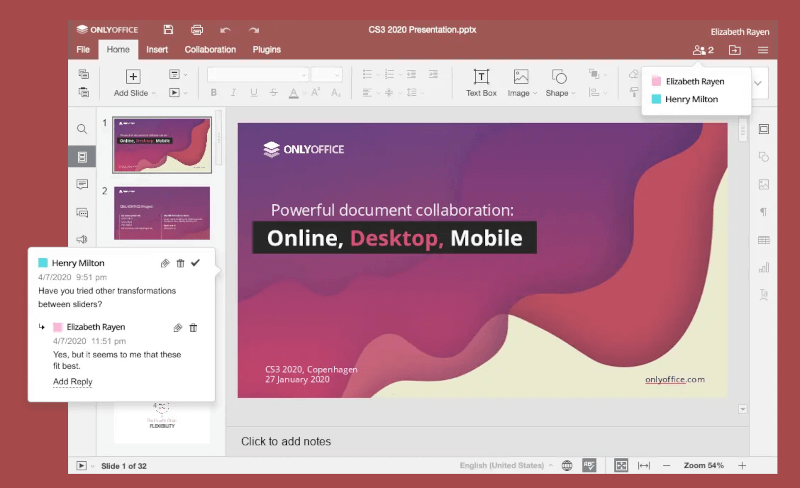Click the Print icon in title bar
The height and width of the screenshot is (488, 800).
[x=197, y=30]
